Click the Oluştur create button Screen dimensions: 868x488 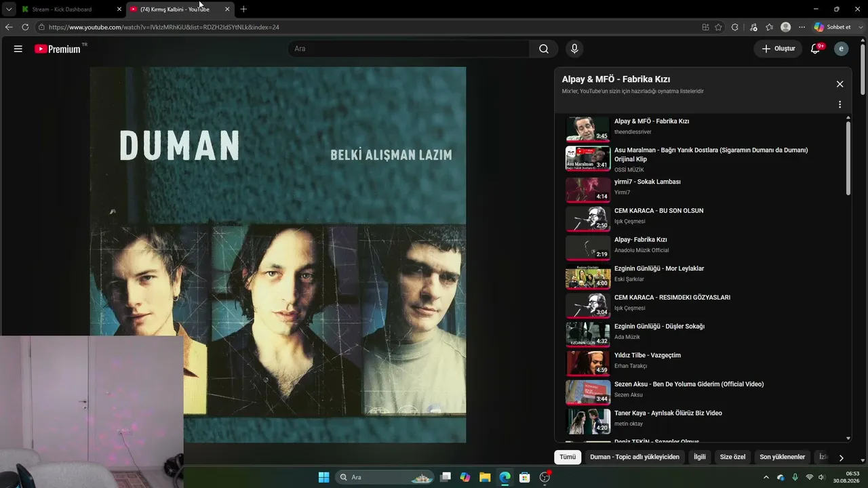tap(778, 49)
